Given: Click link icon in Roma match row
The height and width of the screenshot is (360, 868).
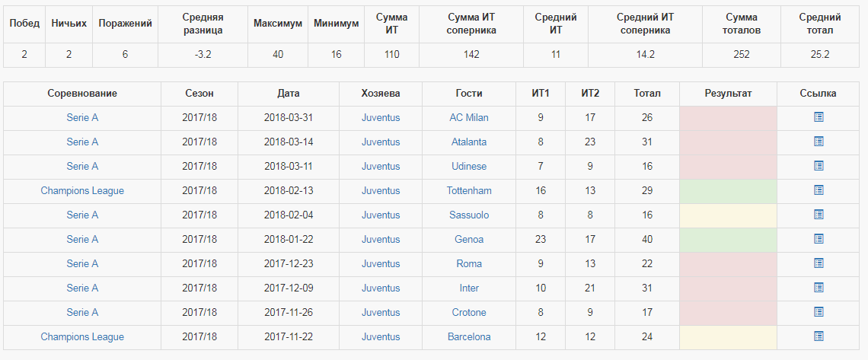Looking at the screenshot, I should (x=819, y=263).
